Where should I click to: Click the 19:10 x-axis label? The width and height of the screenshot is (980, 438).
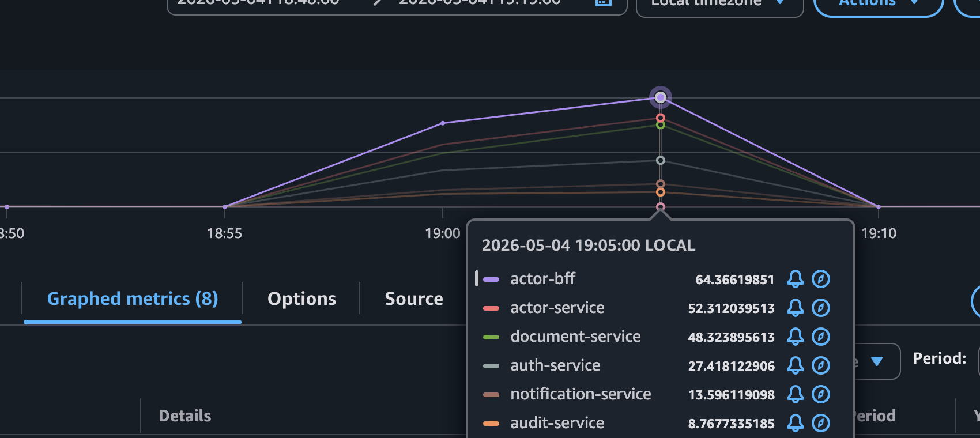879,233
